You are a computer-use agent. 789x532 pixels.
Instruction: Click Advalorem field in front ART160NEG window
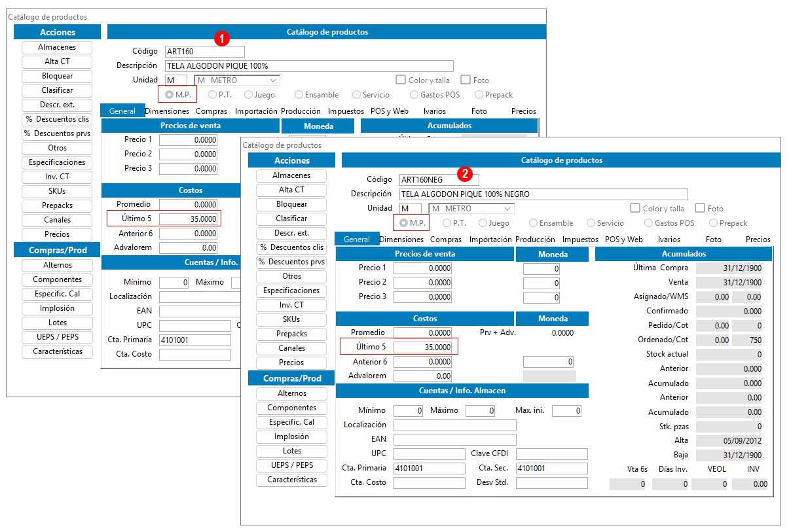[x=422, y=376]
